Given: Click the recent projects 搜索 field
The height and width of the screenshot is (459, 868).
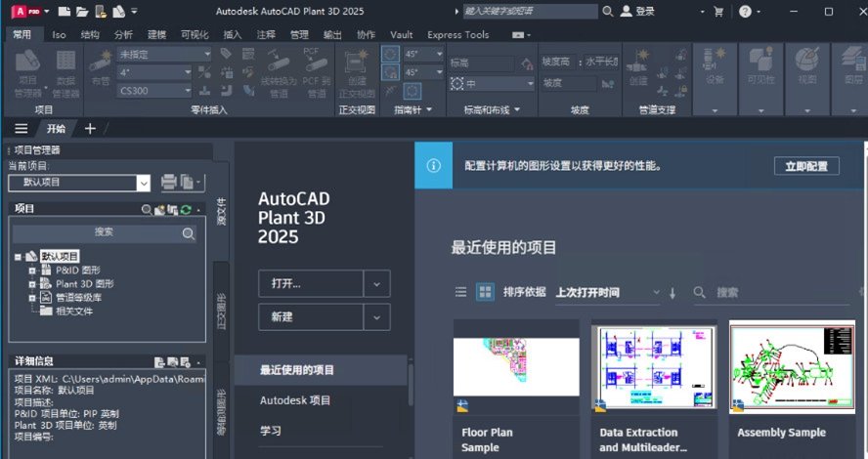Looking at the screenshot, I should tap(771, 293).
